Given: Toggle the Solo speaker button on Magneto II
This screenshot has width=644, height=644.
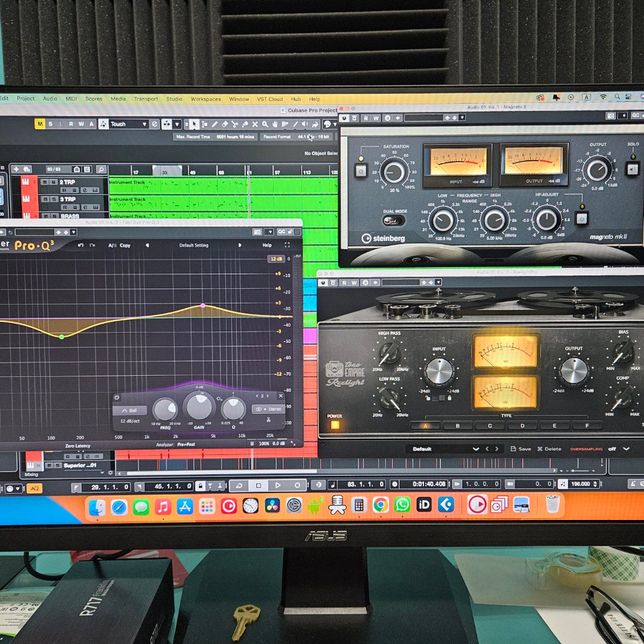Looking at the screenshot, I should pos(633,169).
